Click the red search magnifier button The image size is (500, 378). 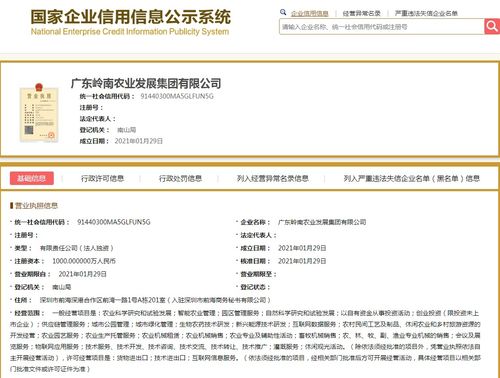[x=492, y=26]
